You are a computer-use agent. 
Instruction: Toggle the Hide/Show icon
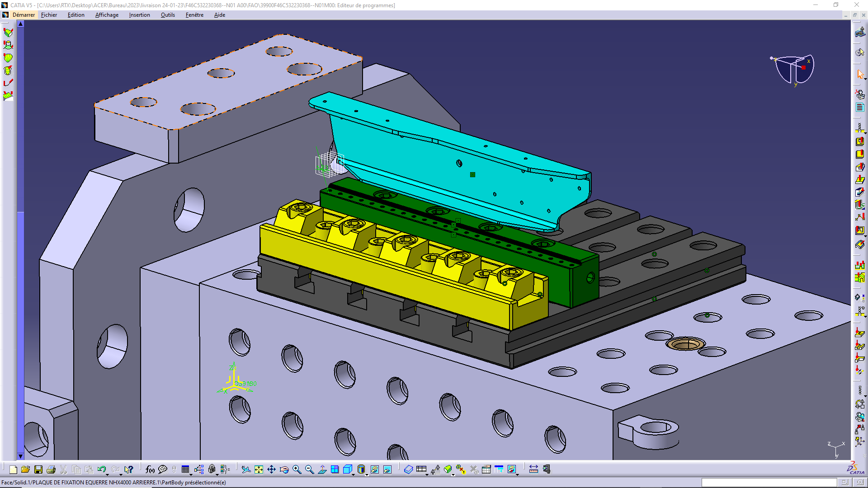tap(374, 469)
